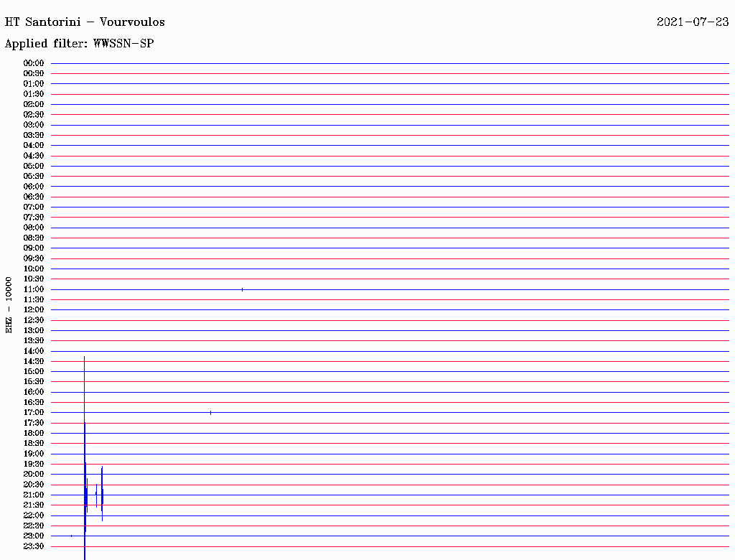735x560 pixels.
Task: Click the vertical axis label 'EHZ - 10000'
Action: [x=9, y=305]
